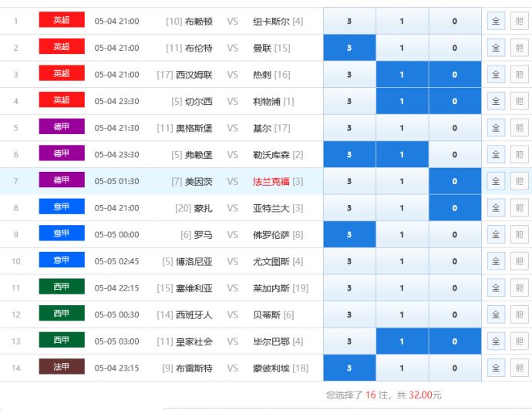
Task: Click the 法甲 league tag in row 14
Action: tap(62, 367)
